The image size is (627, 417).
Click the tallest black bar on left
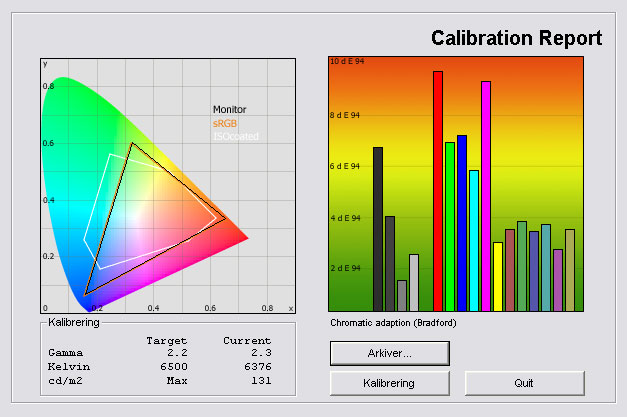tap(378, 228)
